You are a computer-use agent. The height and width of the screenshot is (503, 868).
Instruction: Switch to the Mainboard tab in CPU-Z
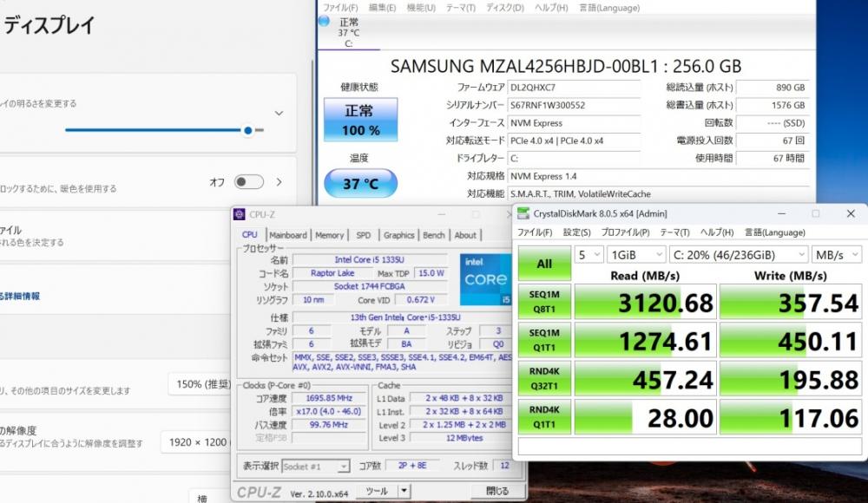(x=288, y=235)
